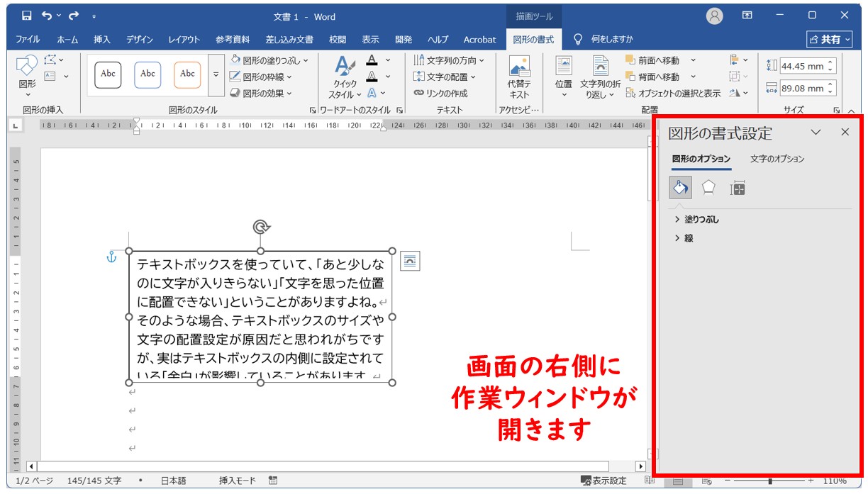Click the text fill A icon
This screenshot has height=494, width=868.
(x=372, y=60)
